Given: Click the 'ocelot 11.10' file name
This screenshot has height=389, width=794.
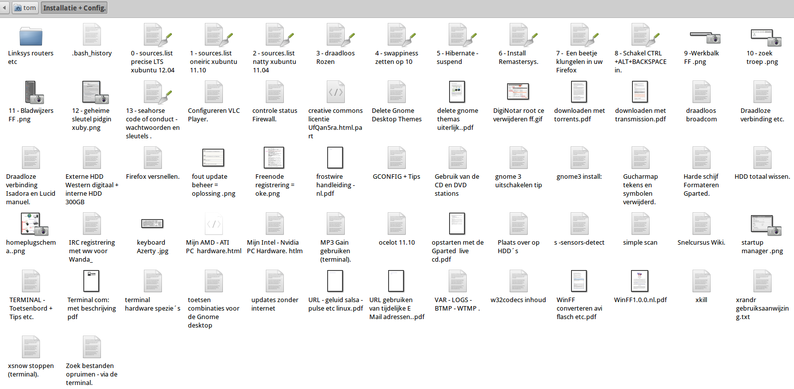Looking at the screenshot, I should pyautogui.click(x=396, y=242).
